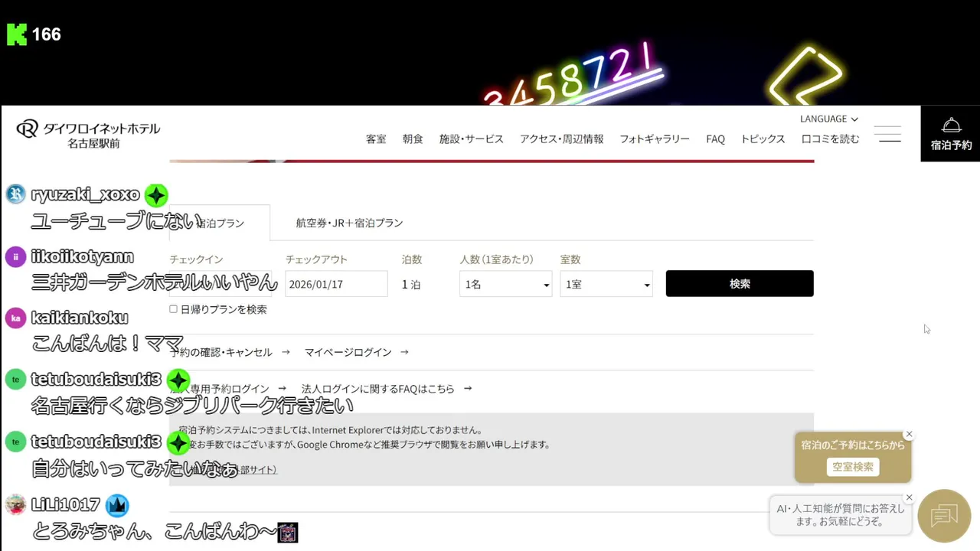Image resolution: width=980 pixels, height=551 pixels.
Task: Click iikoiikotyann's purple avatar
Action: pos(15,256)
